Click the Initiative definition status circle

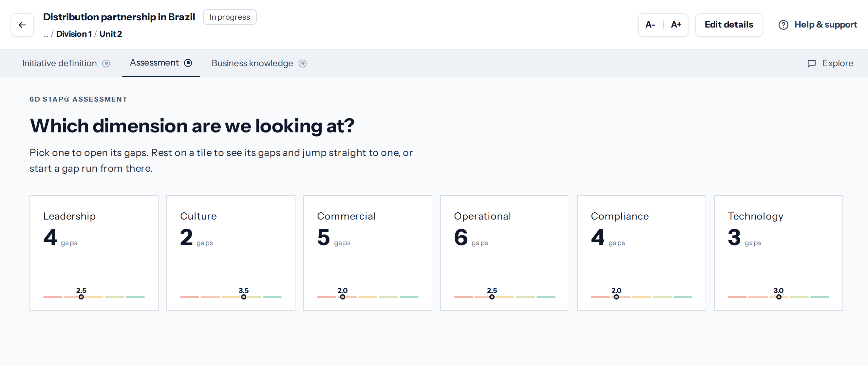tap(106, 64)
